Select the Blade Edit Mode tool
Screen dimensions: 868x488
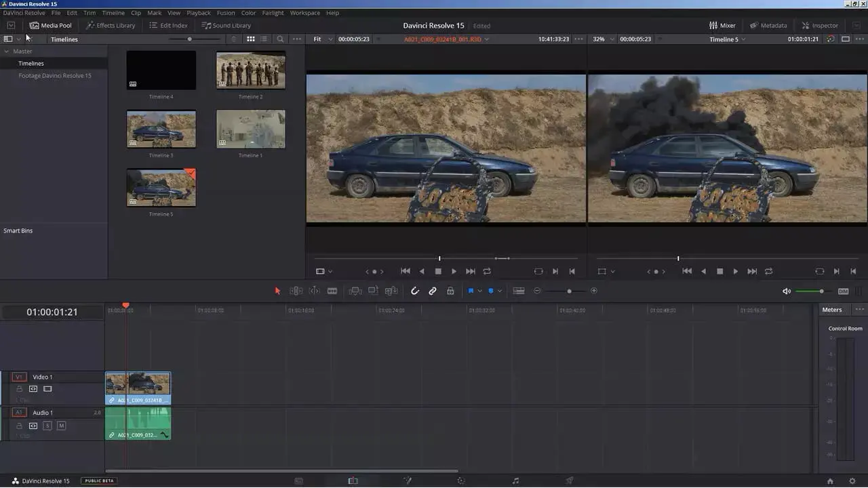332,291
